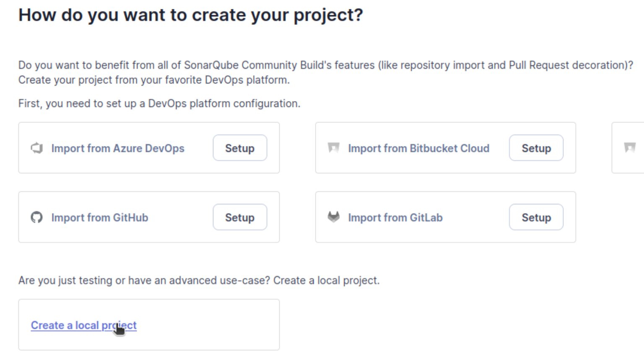Open Setup for Azure DevOps import

(x=240, y=148)
